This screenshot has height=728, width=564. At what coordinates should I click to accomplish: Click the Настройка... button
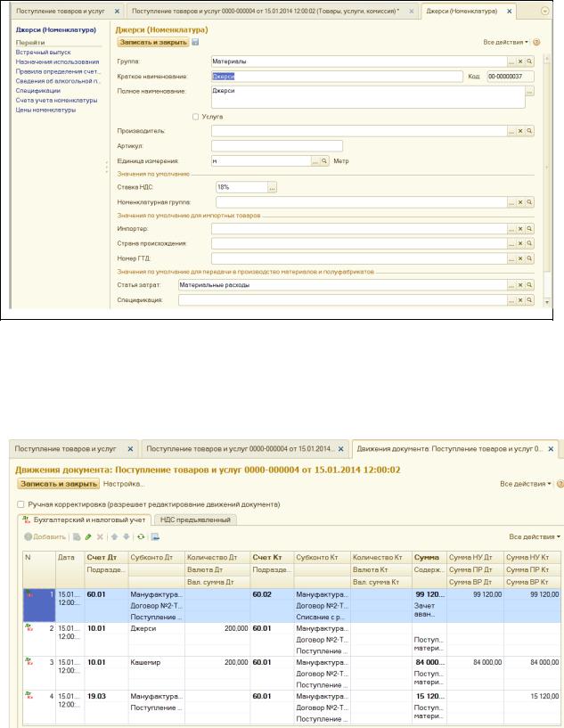pos(124,484)
